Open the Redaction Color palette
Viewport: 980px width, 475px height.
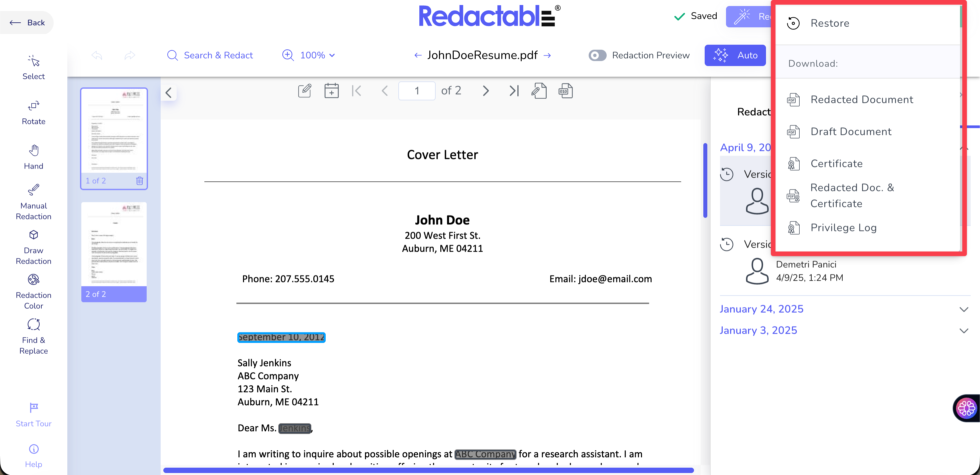click(33, 292)
